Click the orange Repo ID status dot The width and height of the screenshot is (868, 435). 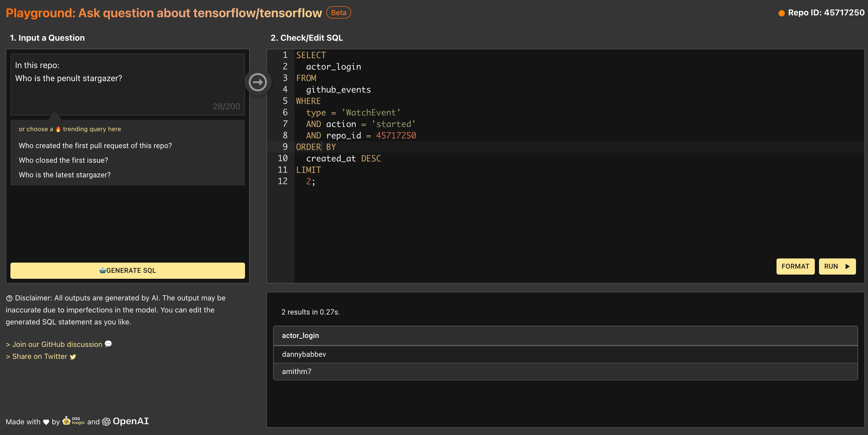click(x=781, y=13)
